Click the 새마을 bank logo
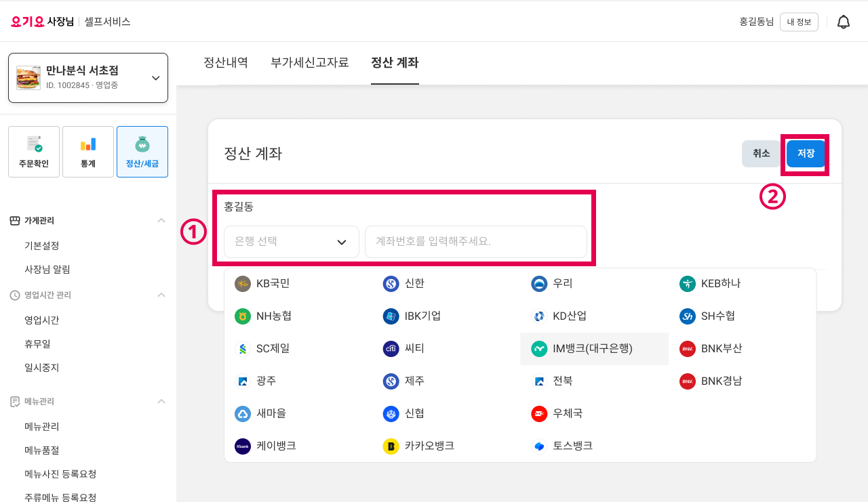 point(243,414)
